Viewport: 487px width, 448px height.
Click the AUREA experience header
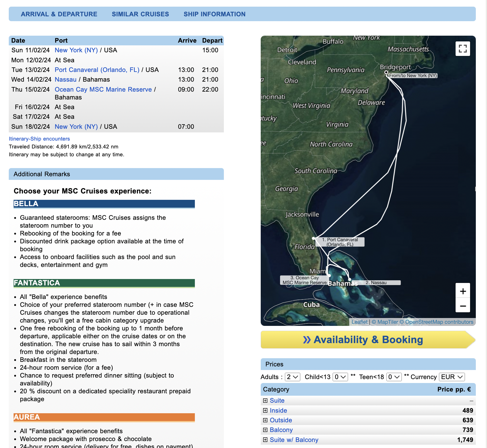point(104,417)
